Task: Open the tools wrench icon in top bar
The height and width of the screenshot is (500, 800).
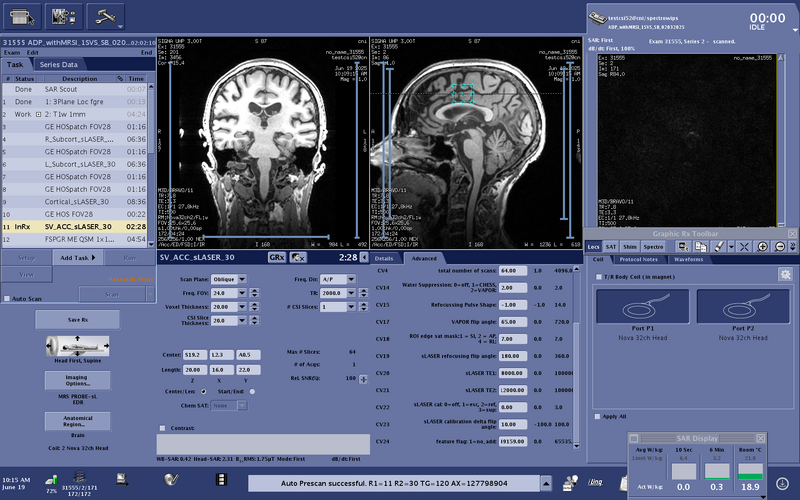Action: pos(106,17)
